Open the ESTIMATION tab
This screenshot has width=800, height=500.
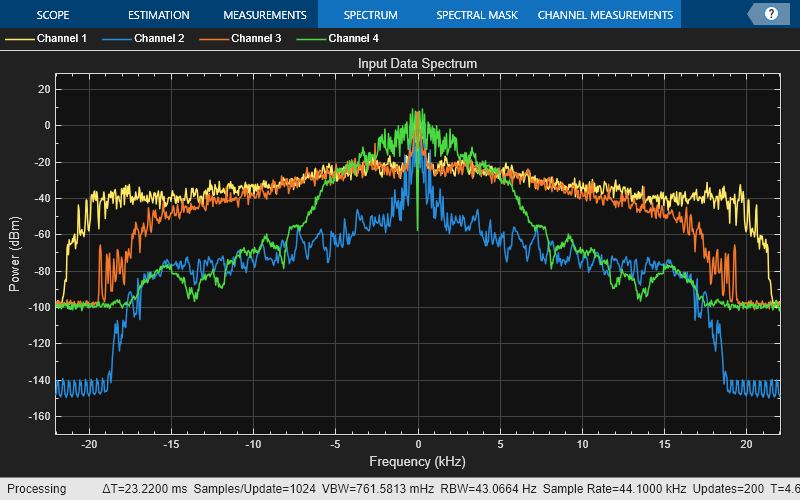[159, 15]
